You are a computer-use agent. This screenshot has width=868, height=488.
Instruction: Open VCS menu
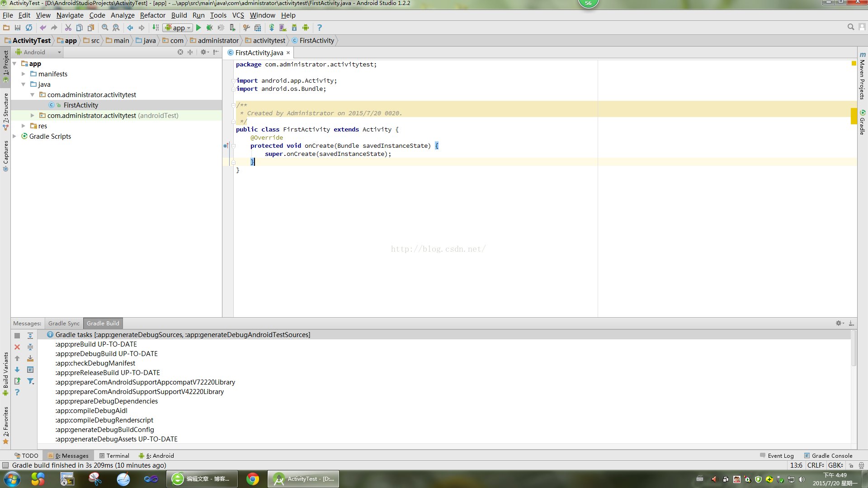pos(238,15)
